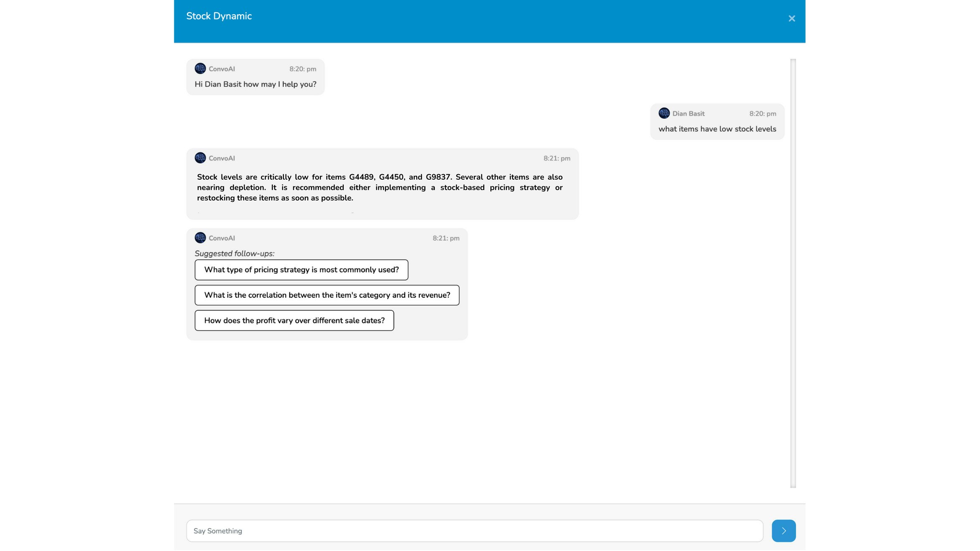This screenshot has height=551, width=980.
Task: Pick the profit over sale dates question
Action: [x=294, y=320]
